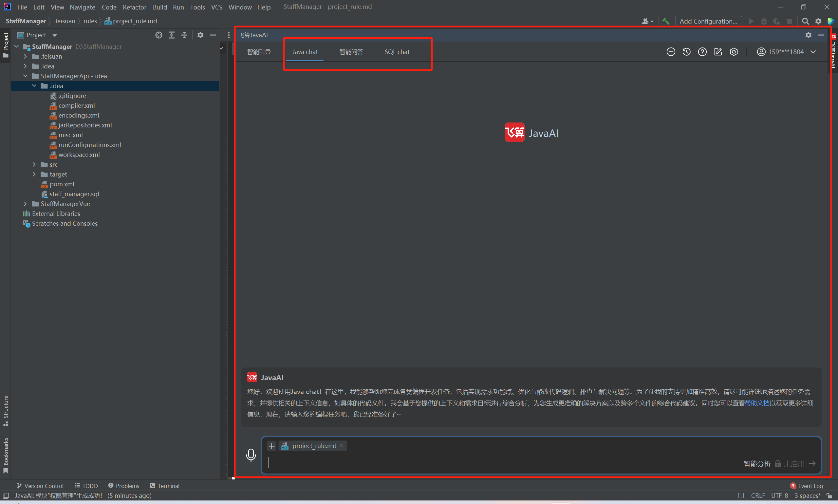
Task: Click the vertical three-dots editor menu
Action: coord(229,35)
